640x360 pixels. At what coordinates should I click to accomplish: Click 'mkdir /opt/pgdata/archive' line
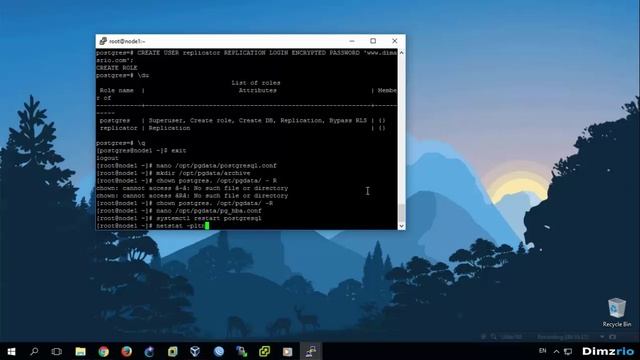[173, 173]
